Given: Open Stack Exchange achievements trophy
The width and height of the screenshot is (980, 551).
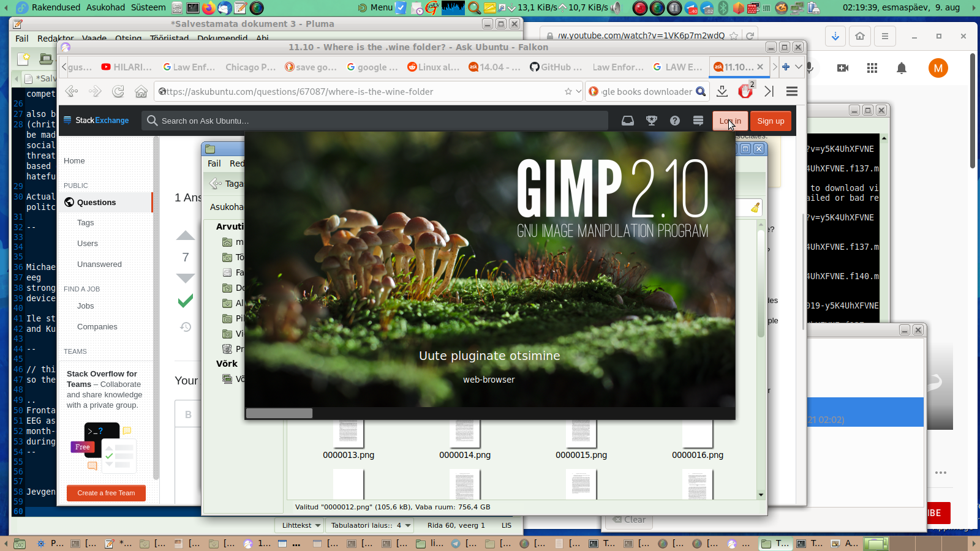Looking at the screenshot, I should (652, 121).
